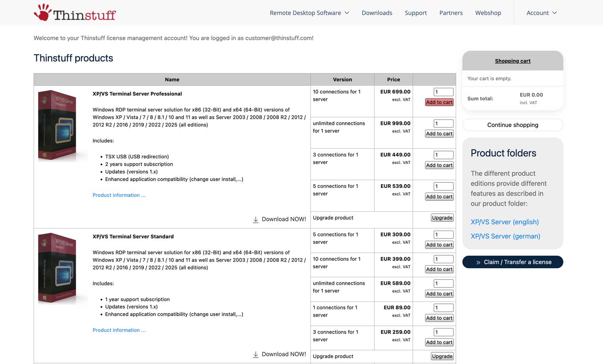Add Standard 10 connections EUR 399.00 to cart
The image size is (603, 364).
439,269
